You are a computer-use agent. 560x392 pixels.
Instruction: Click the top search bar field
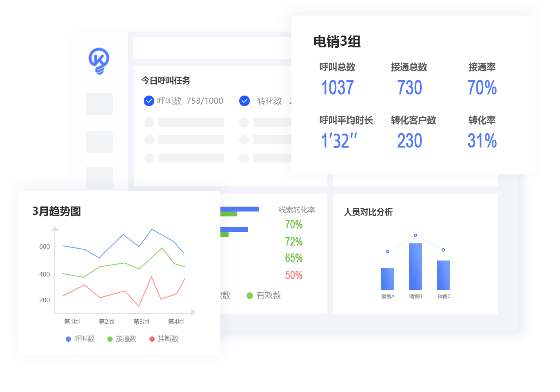coord(212,48)
